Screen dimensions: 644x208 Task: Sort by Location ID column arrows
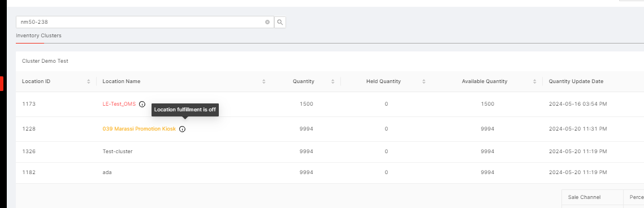pyautogui.click(x=89, y=81)
